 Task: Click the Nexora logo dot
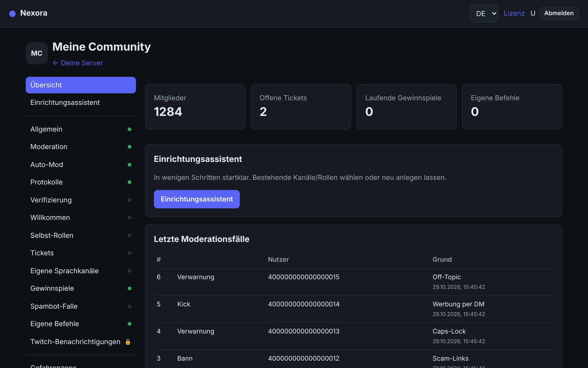[12, 14]
